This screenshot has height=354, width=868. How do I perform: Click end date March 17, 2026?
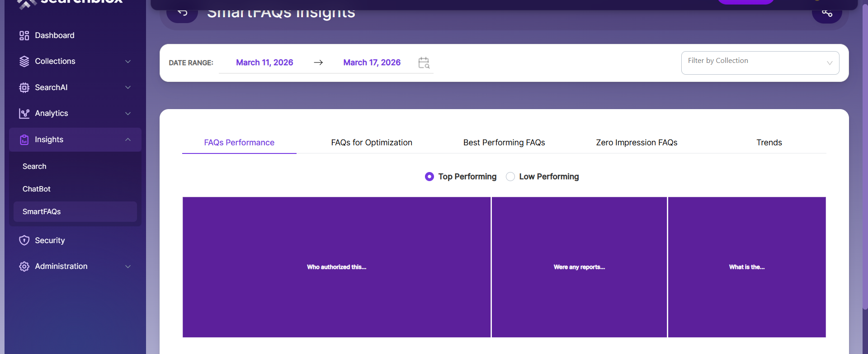[372, 62]
